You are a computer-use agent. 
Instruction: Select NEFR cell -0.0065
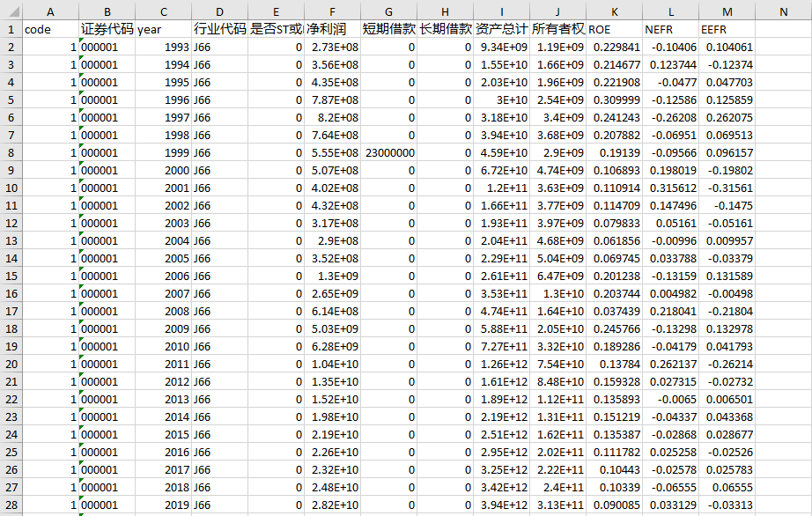(670, 399)
